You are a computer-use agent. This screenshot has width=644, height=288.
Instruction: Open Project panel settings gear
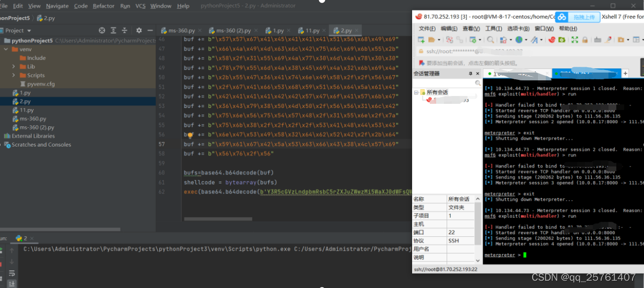138,30
